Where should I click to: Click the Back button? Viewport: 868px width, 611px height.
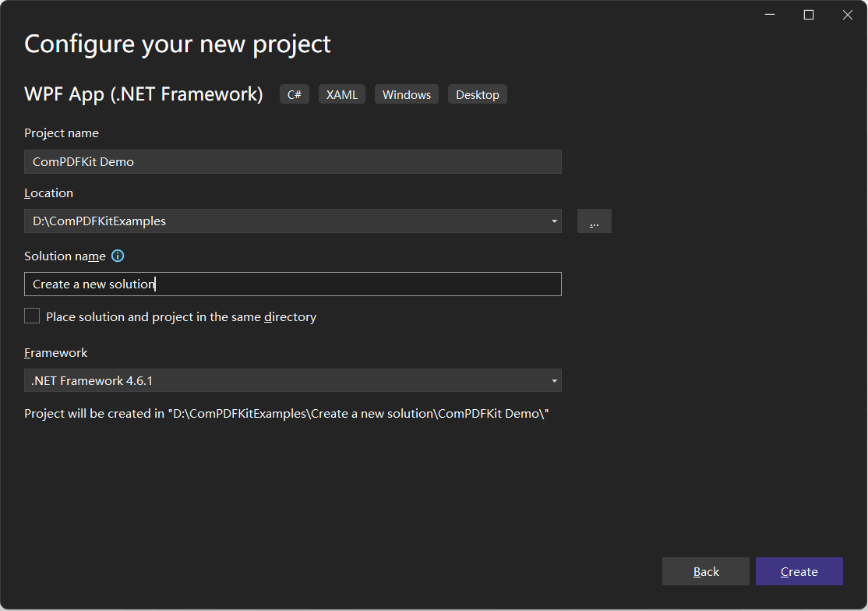coord(706,571)
